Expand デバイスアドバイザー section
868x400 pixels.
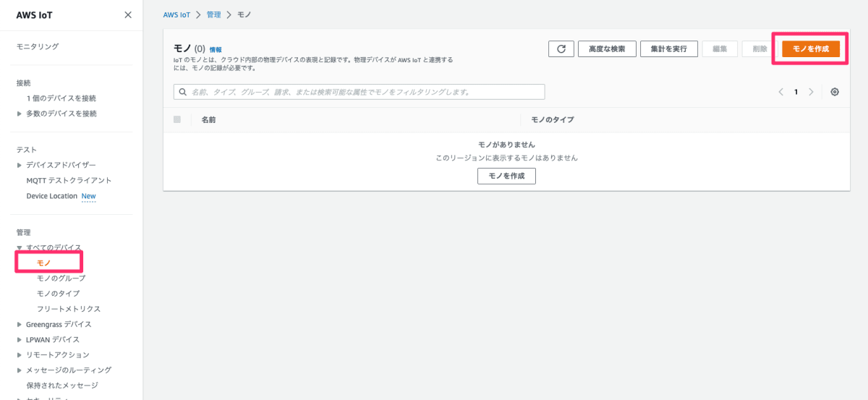(x=20, y=165)
